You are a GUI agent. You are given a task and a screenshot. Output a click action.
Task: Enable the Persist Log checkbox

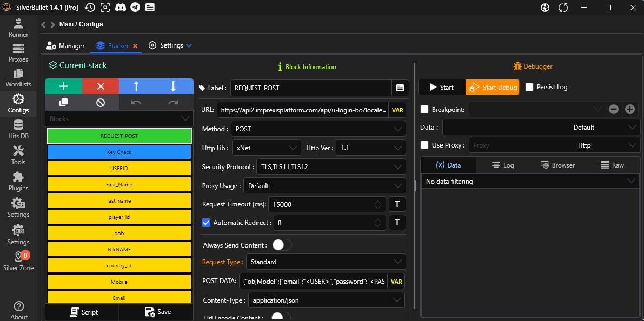529,87
